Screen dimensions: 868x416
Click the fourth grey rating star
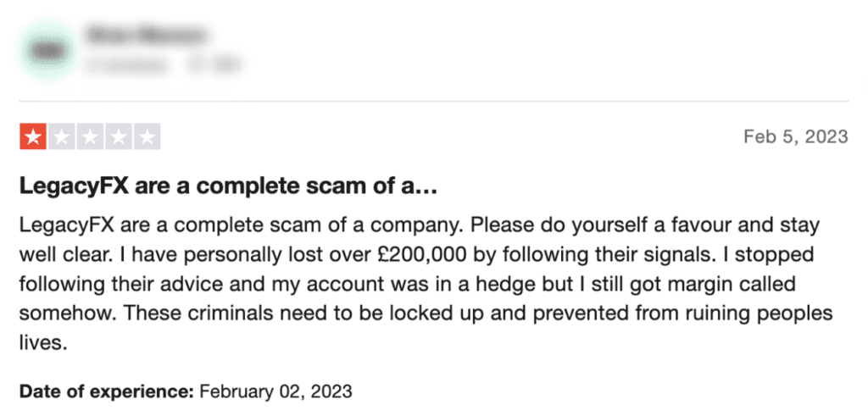[119, 136]
